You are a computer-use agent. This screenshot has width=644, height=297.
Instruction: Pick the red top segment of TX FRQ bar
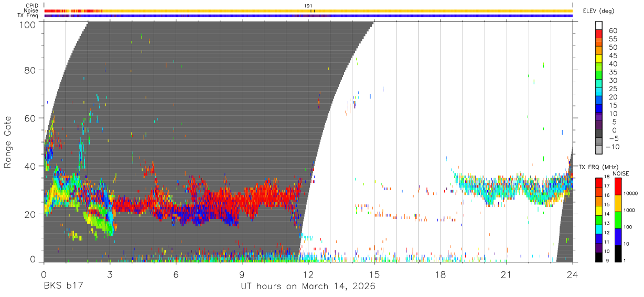pyautogui.click(x=599, y=183)
